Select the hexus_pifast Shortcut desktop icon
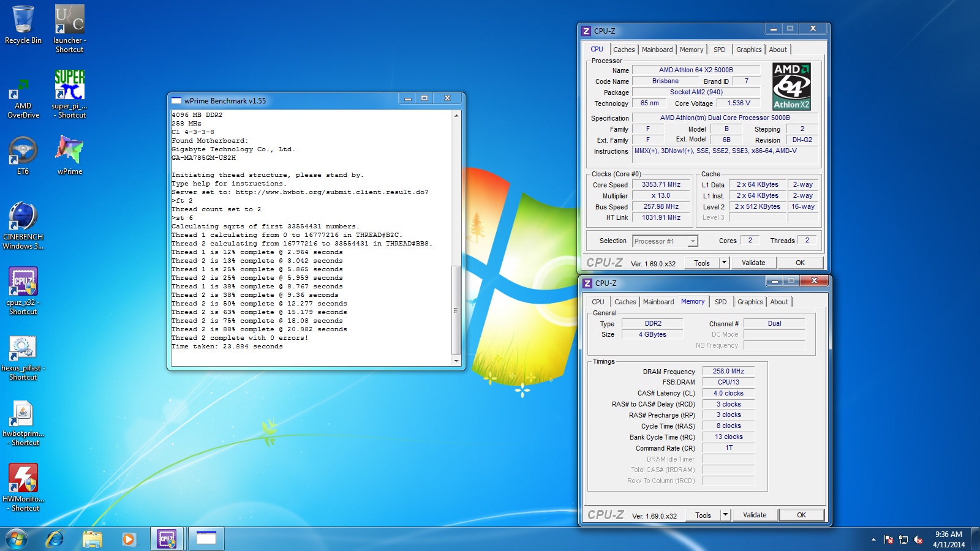Image resolution: width=980 pixels, height=551 pixels. 23,358
